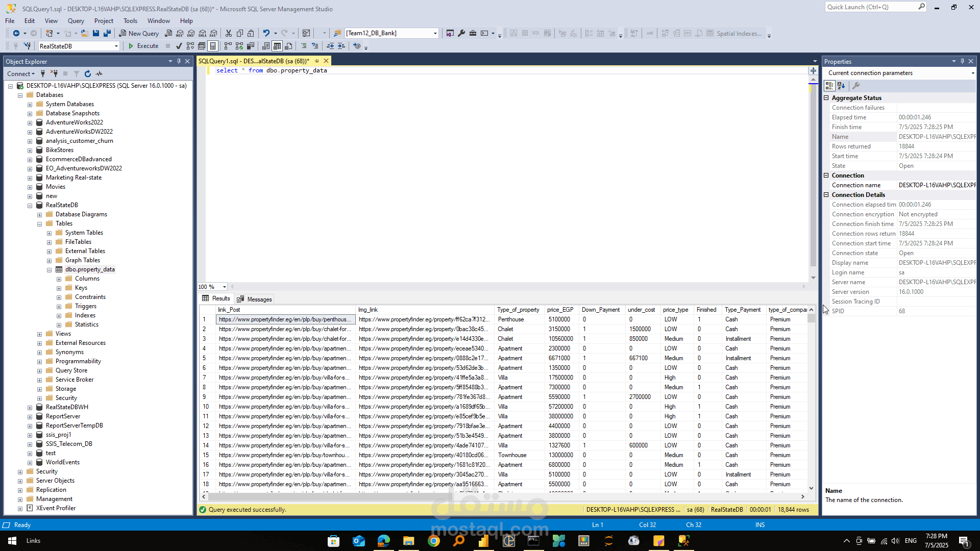Open the RealStateDB database dropdown
The width and height of the screenshot is (980, 551).
point(116,46)
